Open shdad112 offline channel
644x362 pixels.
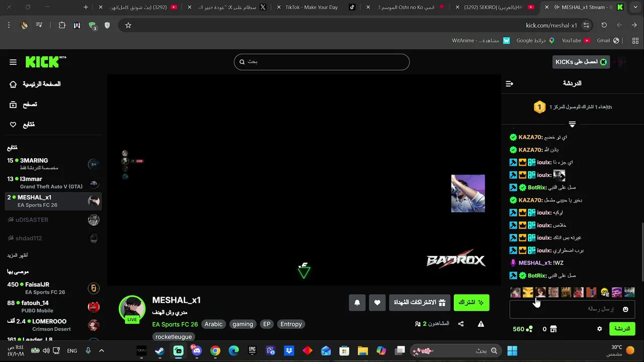click(53, 238)
